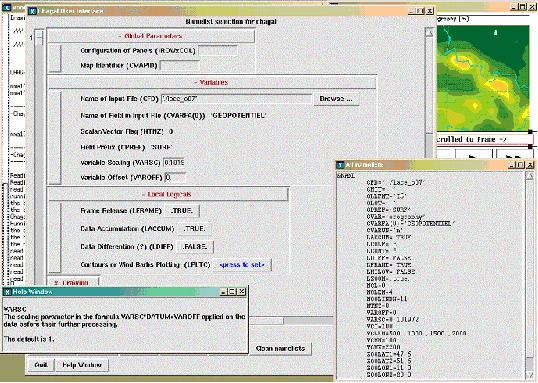Click the All namelists scrollbar up arrow
This screenshot has height=383, width=538.
point(529,176)
